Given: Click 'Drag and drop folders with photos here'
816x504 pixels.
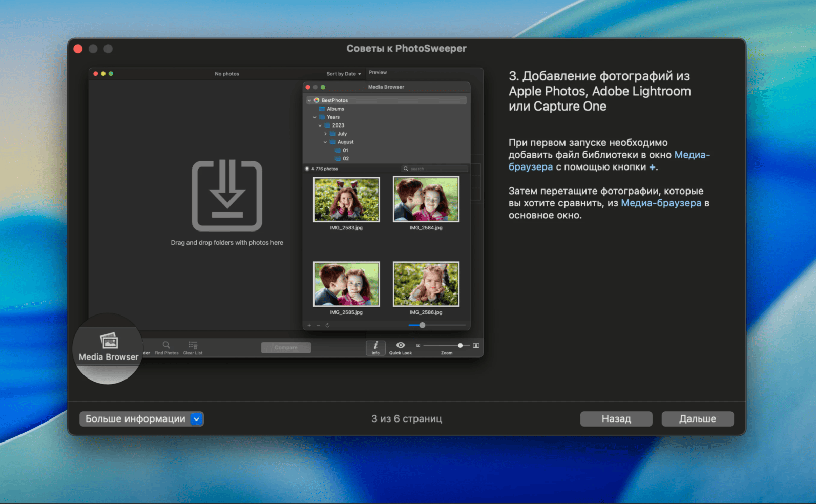Looking at the screenshot, I should (227, 243).
